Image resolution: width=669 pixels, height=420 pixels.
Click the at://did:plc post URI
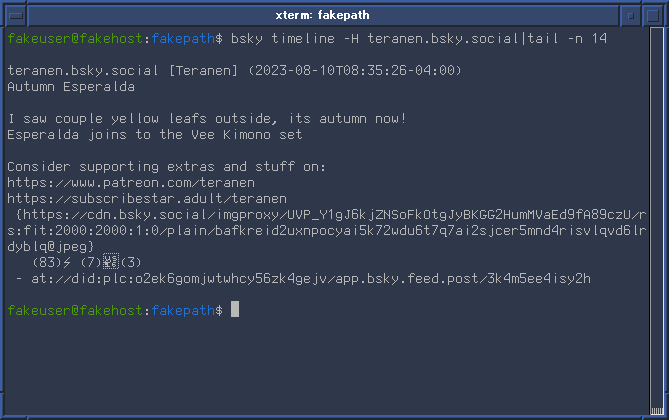(x=311, y=279)
